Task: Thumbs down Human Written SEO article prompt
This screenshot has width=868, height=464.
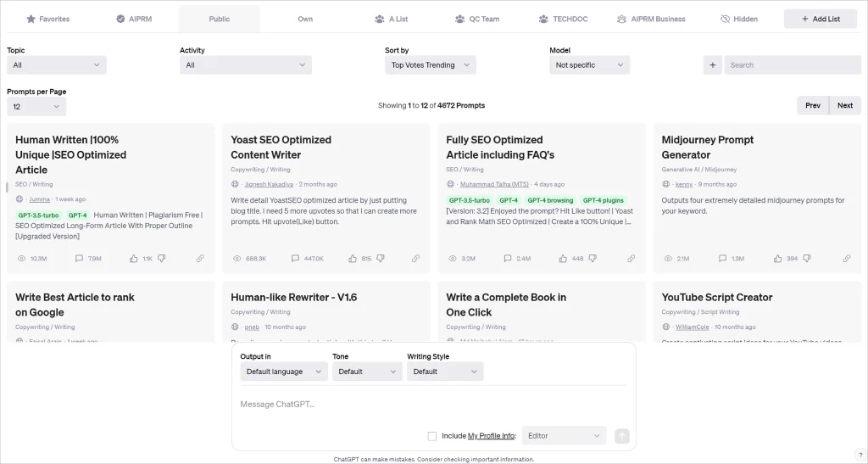Action: (x=162, y=259)
